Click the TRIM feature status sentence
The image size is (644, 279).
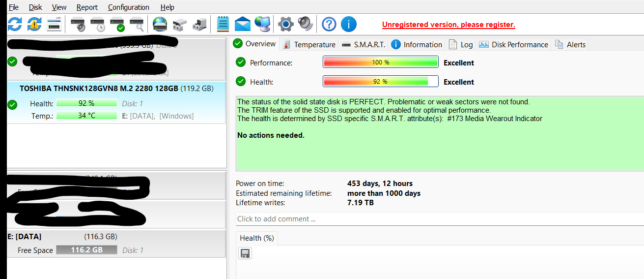click(x=364, y=110)
